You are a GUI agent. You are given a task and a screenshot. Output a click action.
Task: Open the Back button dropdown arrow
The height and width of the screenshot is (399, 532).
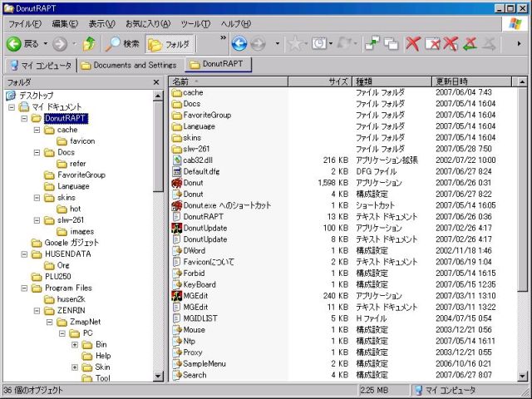point(45,44)
